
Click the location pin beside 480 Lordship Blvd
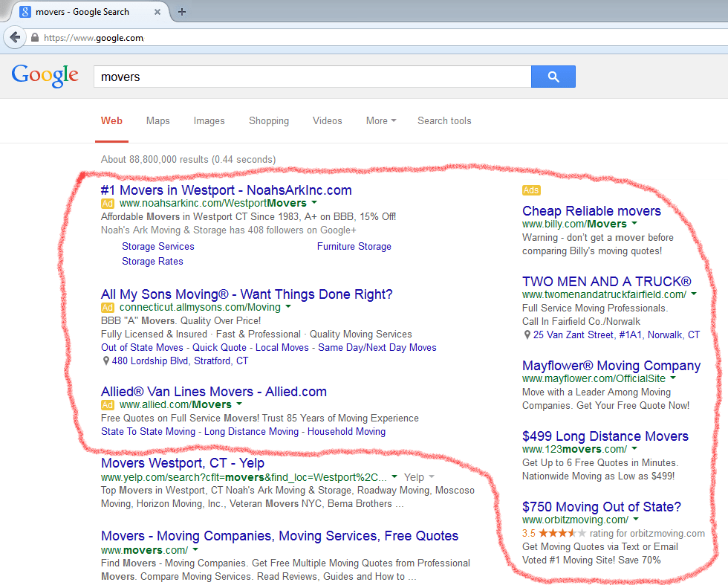(105, 361)
